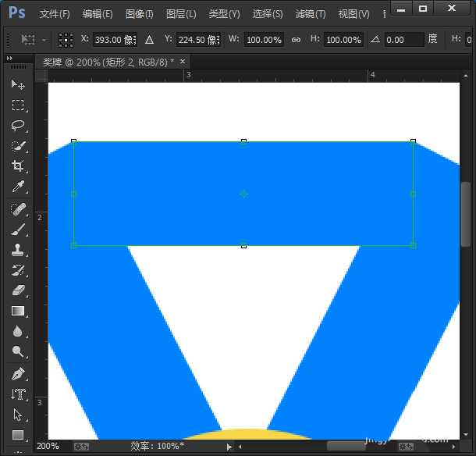Close the 奖牌 document tab
This screenshot has height=456, width=476.
click(183, 61)
